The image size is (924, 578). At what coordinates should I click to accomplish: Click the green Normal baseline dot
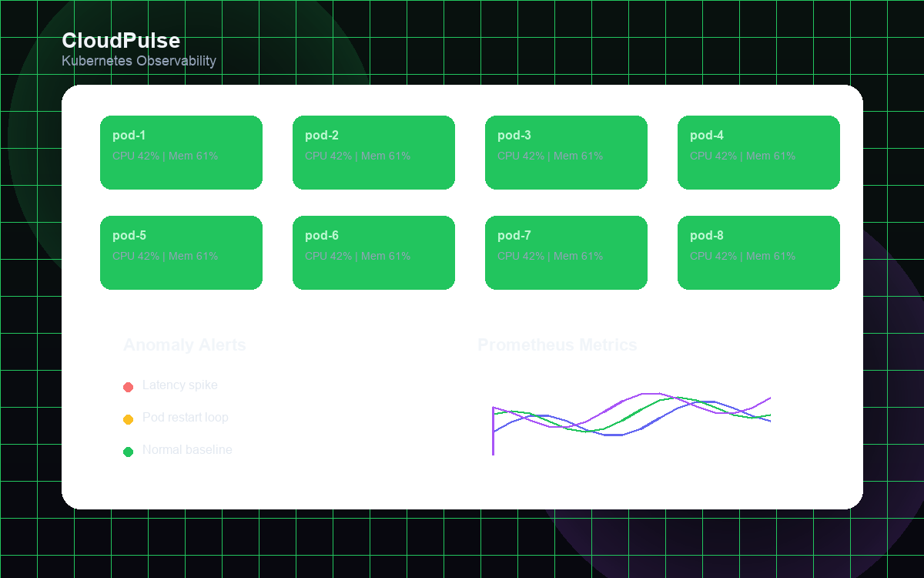click(129, 452)
